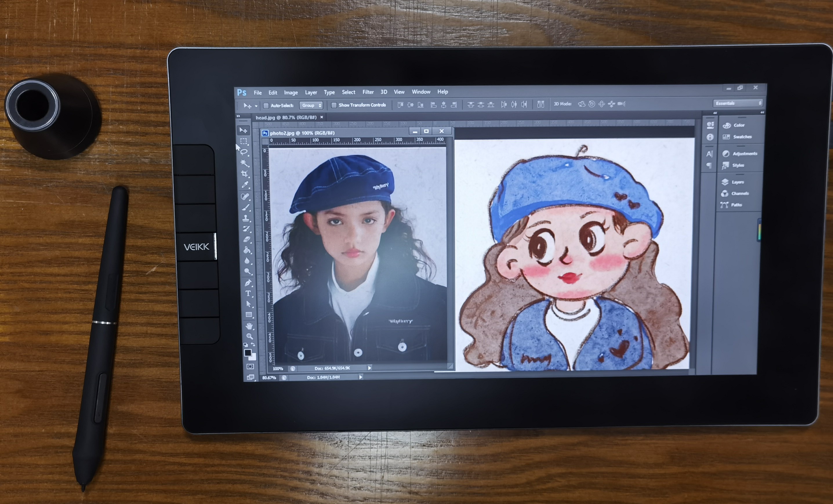Viewport: 833px width, 504px height.
Task: Select the Move tool in the toolbox
Action: pyautogui.click(x=244, y=130)
